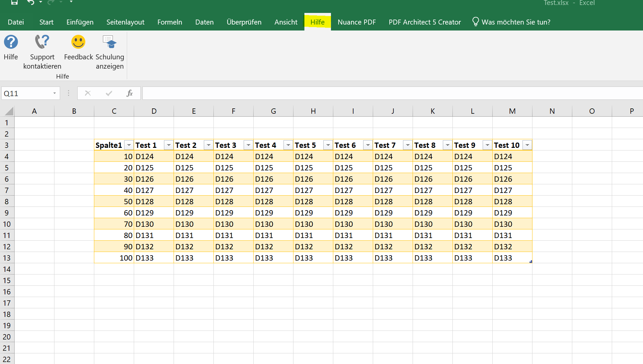
Task: Click the Feedback smiley icon
Action: (78, 42)
